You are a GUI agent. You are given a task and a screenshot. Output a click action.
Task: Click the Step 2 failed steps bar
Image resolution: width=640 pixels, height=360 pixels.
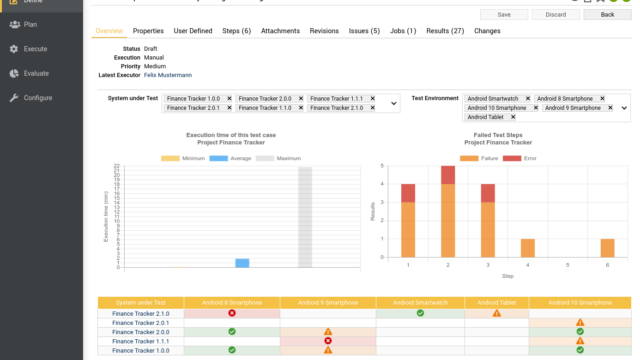448,211
